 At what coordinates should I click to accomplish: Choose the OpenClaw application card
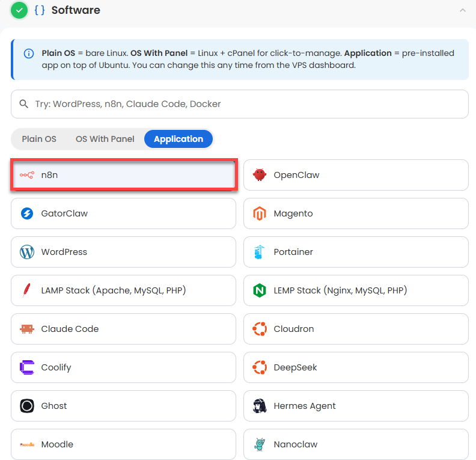(x=356, y=175)
